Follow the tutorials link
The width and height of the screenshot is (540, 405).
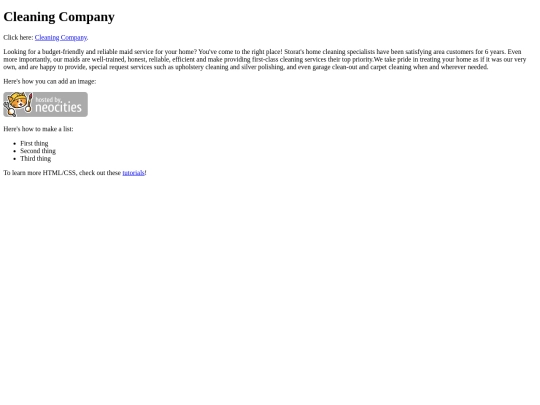click(133, 173)
